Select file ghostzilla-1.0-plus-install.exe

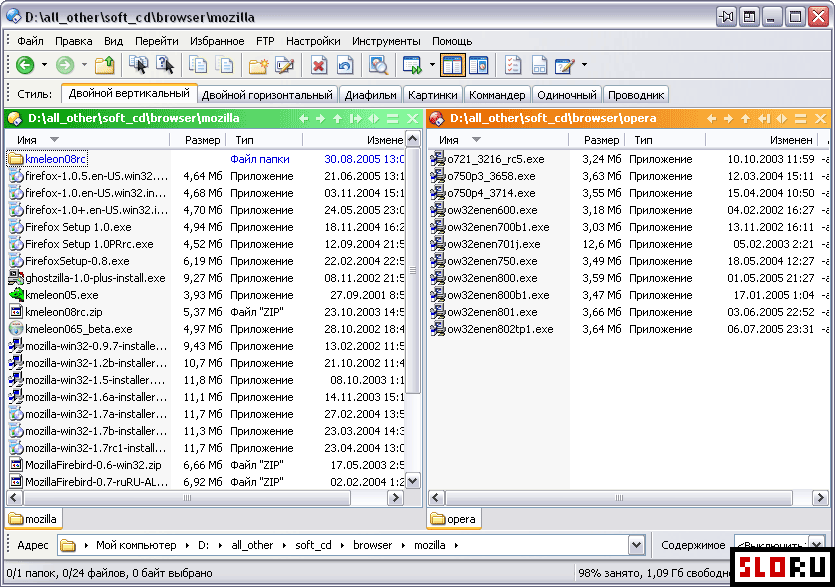pos(88,278)
